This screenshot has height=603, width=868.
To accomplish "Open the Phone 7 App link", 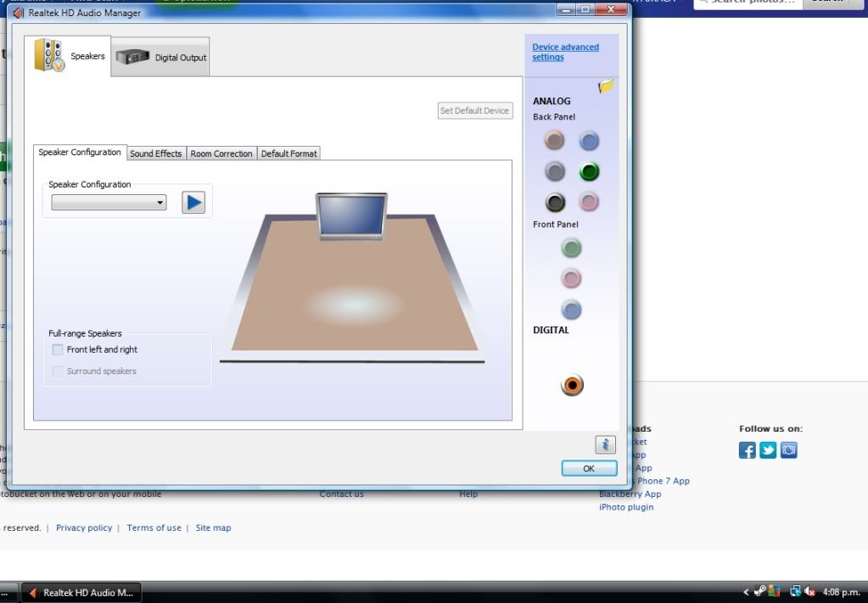I will pyautogui.click(x=664, y=481).
